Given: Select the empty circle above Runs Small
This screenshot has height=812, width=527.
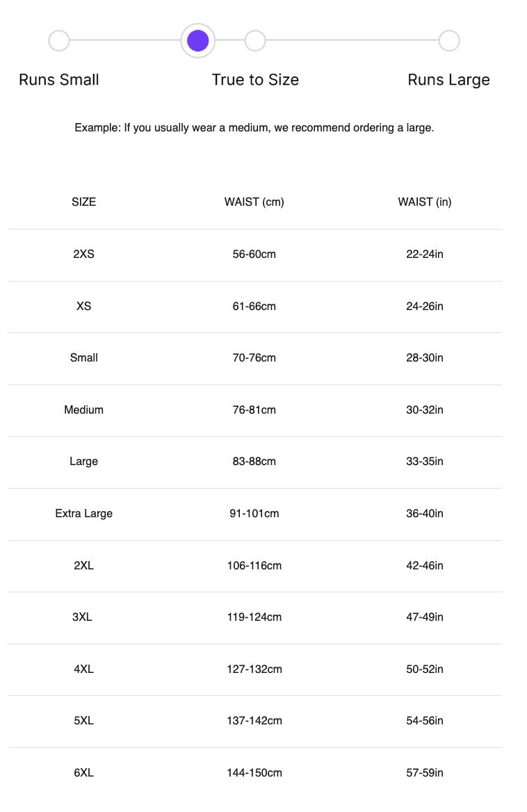Looking at the screenshot, I should coord(59,41).
